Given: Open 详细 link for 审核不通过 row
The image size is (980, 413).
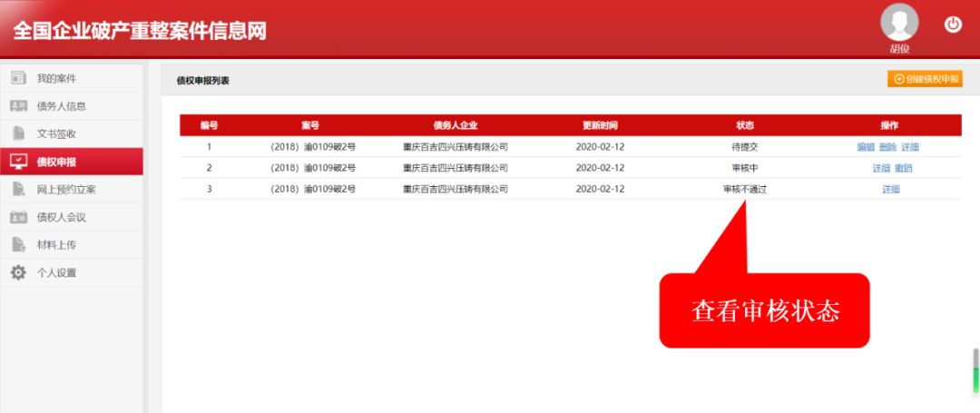Looking at the screenshot, I should click(891, 190).
